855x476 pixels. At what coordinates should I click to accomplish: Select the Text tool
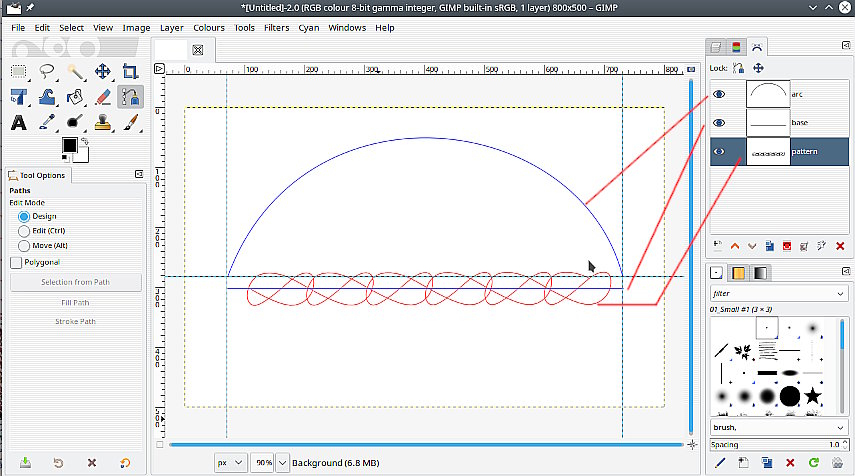click(x=18, y=123)
